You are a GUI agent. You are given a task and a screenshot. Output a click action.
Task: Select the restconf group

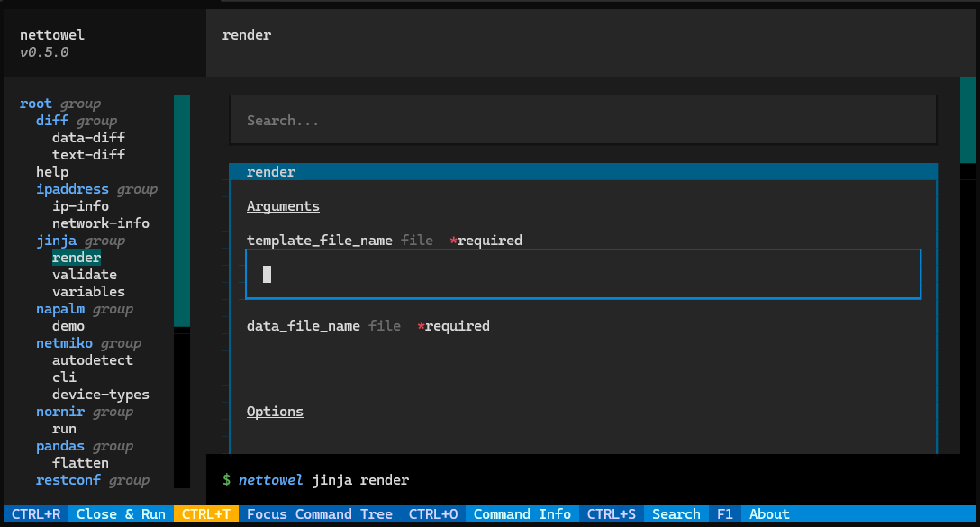click(x=93, y=480)
